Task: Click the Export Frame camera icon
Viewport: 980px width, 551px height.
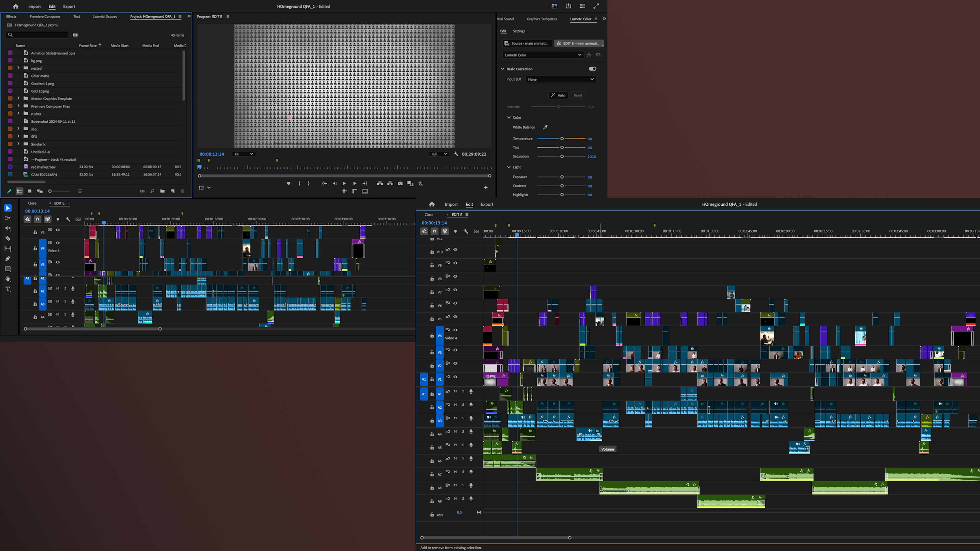Action: point(400,184)
